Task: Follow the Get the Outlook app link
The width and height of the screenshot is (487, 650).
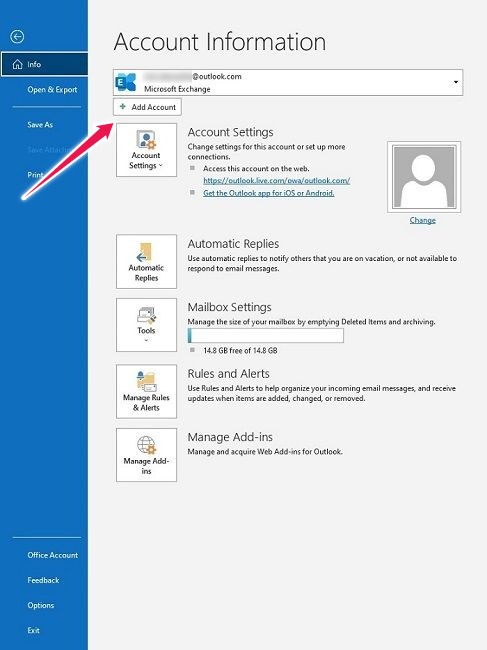Action: (269, 193)
